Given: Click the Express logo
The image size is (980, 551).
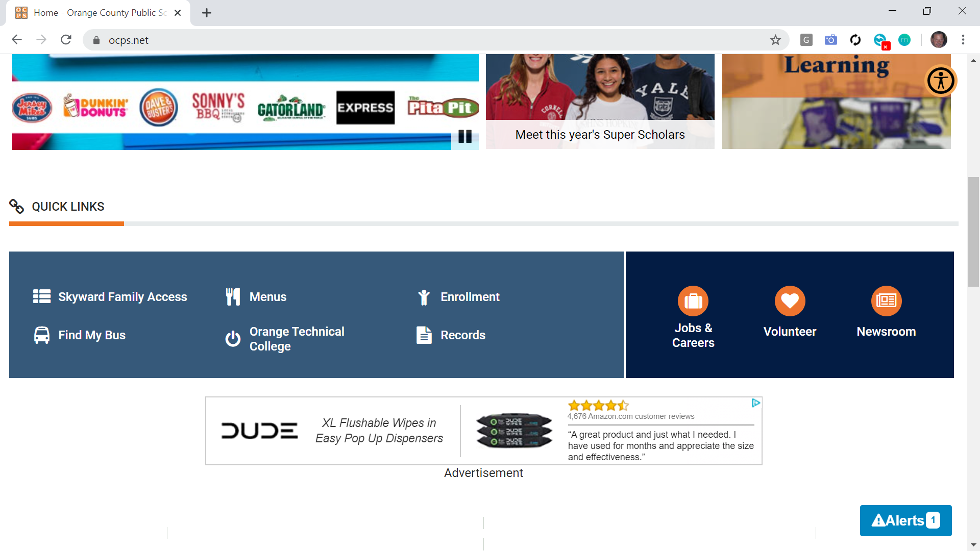Looking at the screenshot, I should click(x=365, y=108).
